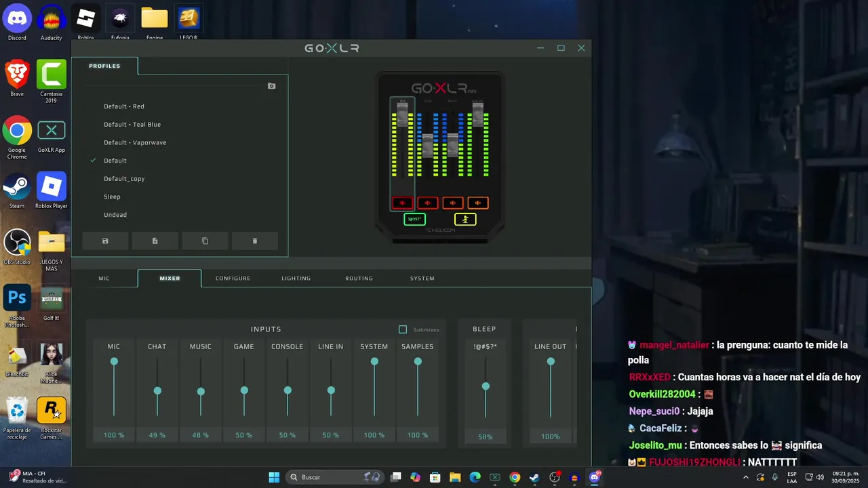Switch to the MIC tab
This screenshot has height=488, width=868.
[x=104, y=279]
